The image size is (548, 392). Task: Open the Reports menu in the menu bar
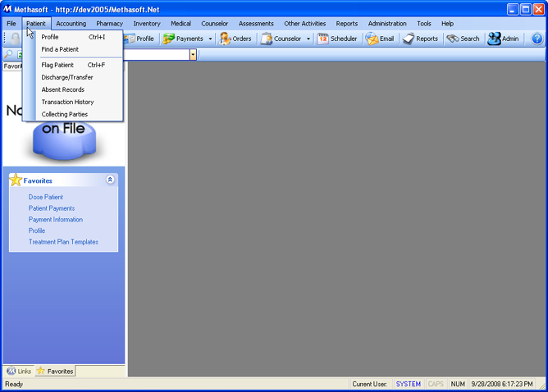tap(347, 24)
